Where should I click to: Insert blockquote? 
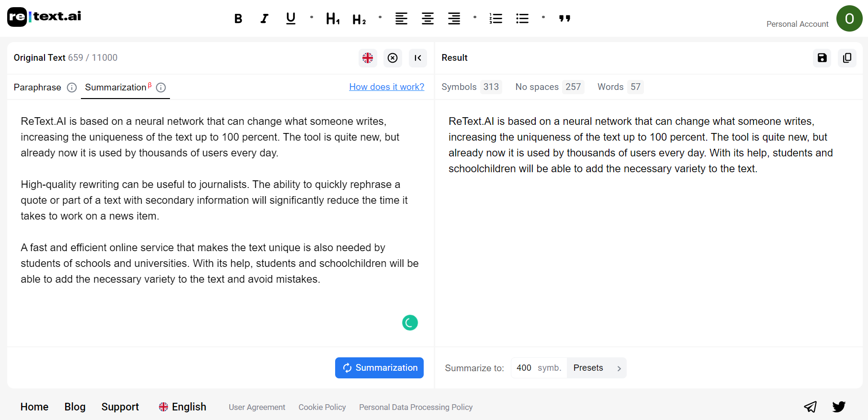(564, 19)
